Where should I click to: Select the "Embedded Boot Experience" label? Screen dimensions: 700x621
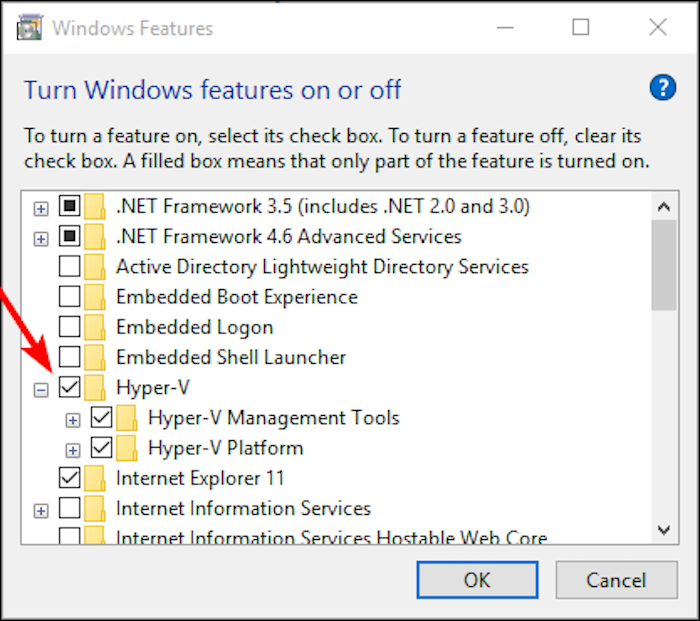237,298
